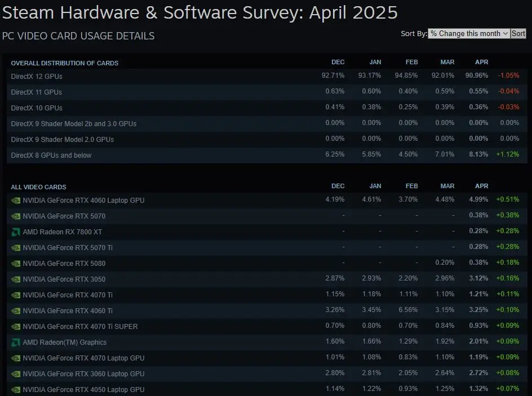Select the 'NVIDIA GeForce RTX 4070 Laptop GPU' name
The image size is (532, 396).
coord(83,358)
